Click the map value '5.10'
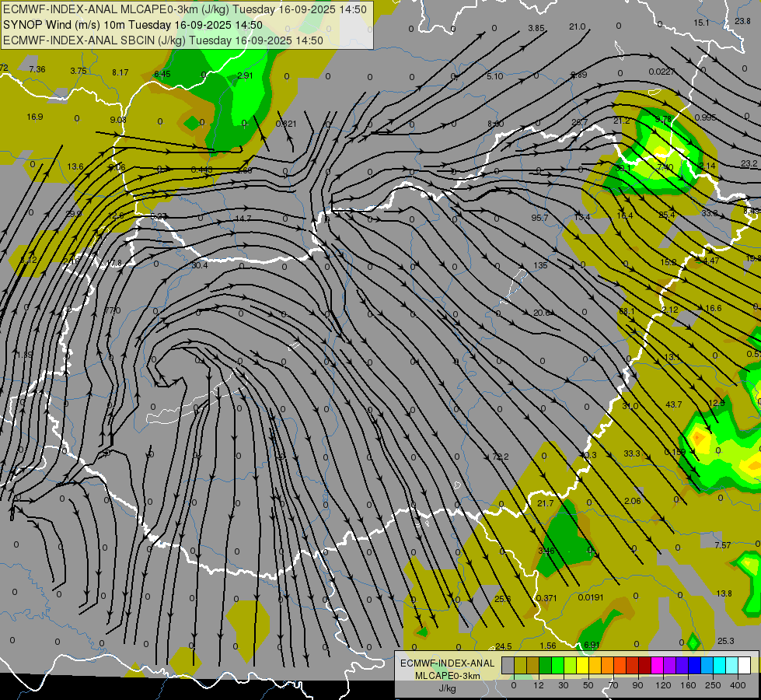Screen dimensions: 761x700 coord(495,76)
